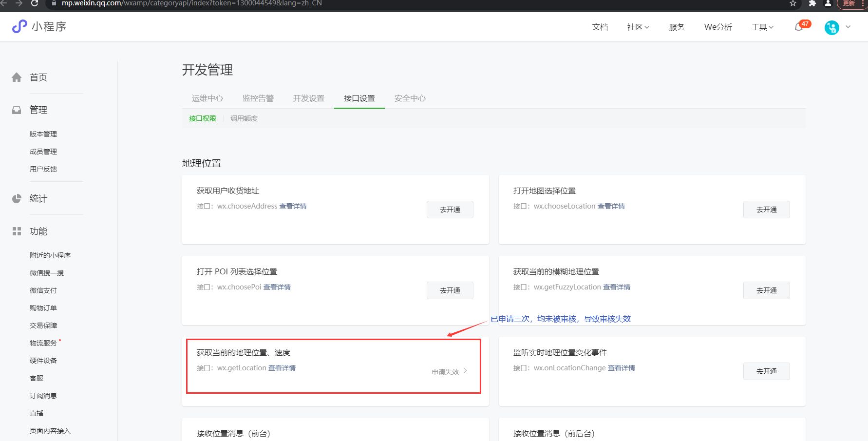Go to 首页 in the sidebar
Image resolution: width=868 pixels, height=441 pixels.
38,77
